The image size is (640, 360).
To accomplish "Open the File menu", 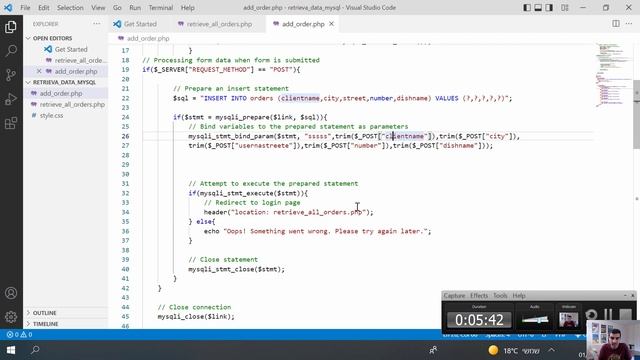I will tap(25, 7).
